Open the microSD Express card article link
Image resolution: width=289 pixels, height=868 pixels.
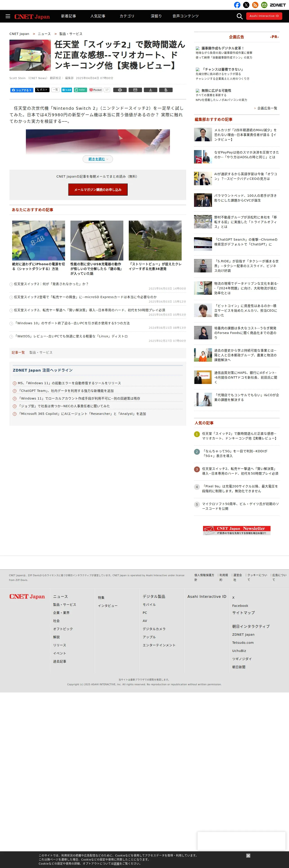(x=85, y=297)
